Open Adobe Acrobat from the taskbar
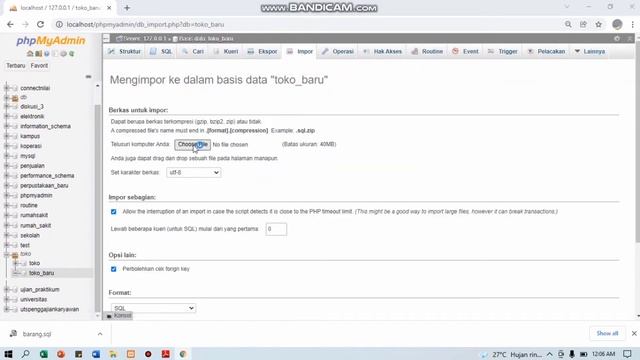 click(166, 354)
